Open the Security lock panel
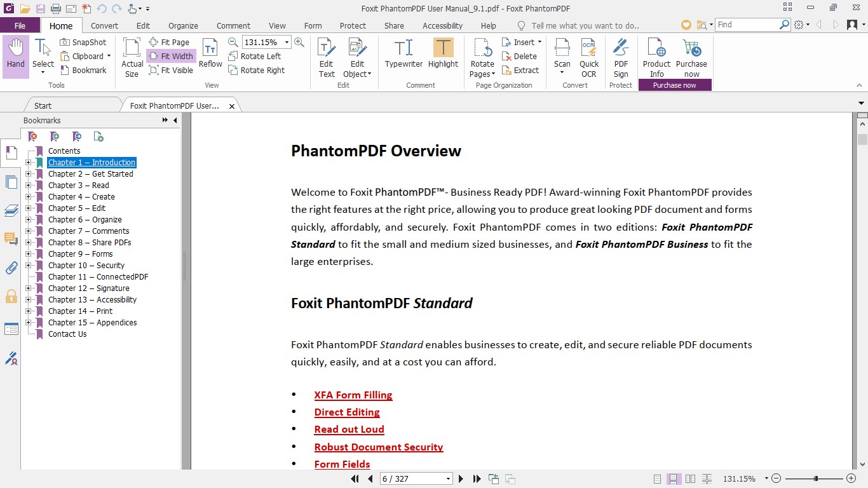 (x=11, y=296)
